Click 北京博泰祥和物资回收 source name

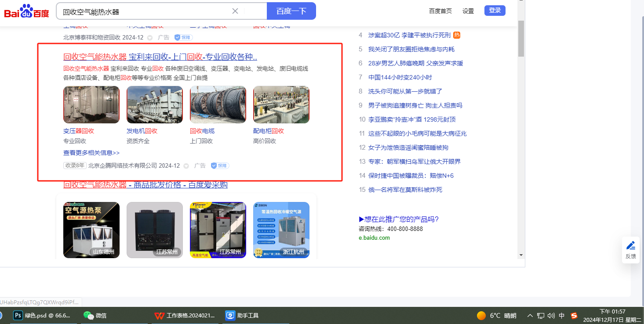tap(92, 38)
